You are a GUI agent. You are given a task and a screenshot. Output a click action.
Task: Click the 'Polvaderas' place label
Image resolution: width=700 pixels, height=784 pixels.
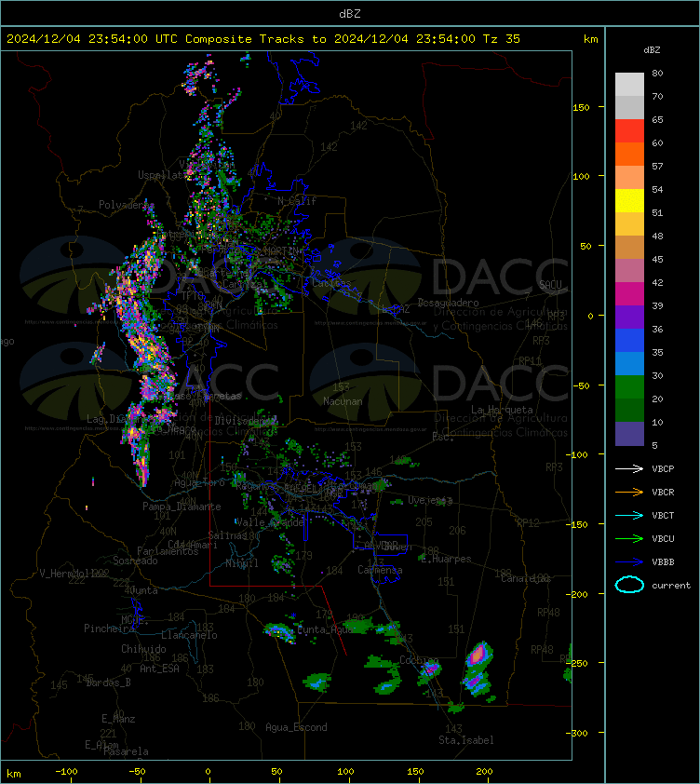click(x=127, y=205)
